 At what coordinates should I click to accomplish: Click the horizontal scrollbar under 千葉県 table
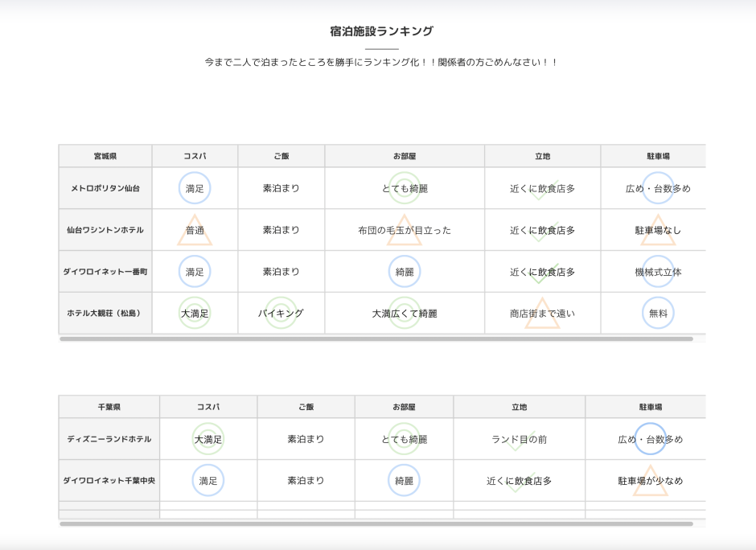pyautogui.click(x=376, y=523)
